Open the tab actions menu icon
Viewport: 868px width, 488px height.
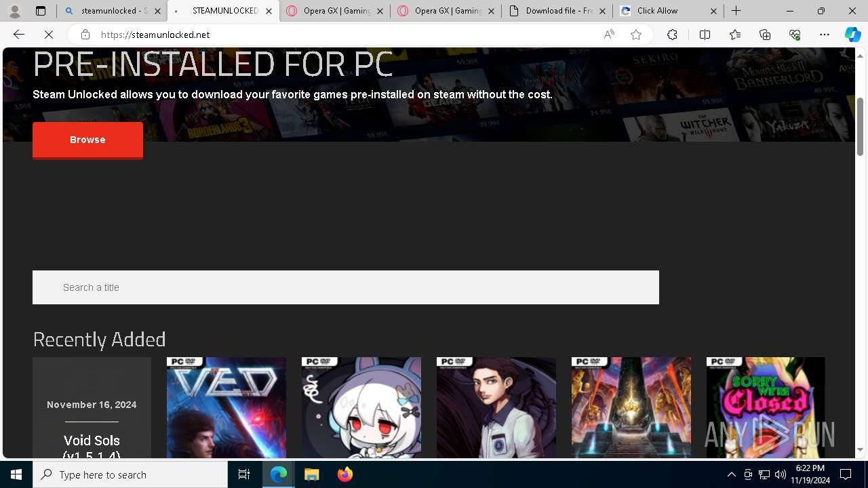pyautogui.click(x=41, y=11)
